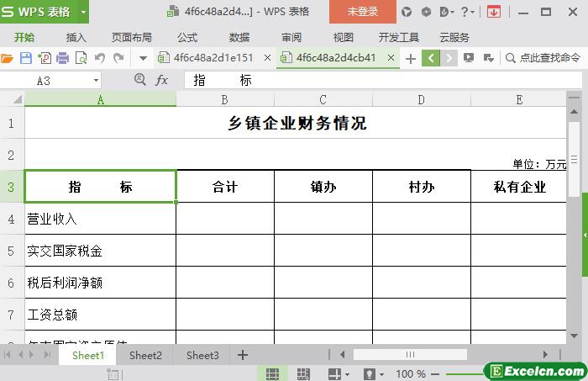Open the help question mark menu
This screenshot has width=588, height=381.
467,12
